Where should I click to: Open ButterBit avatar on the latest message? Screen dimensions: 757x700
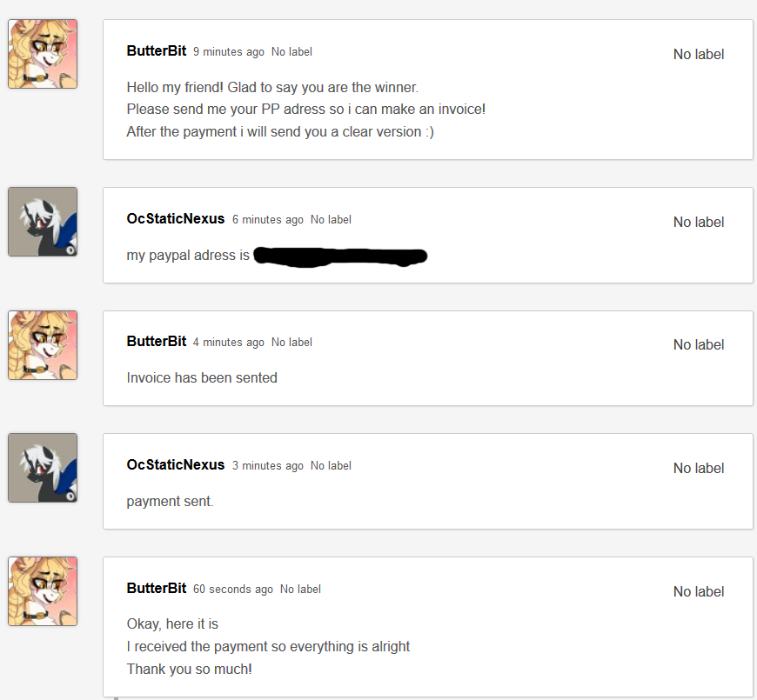point(43,591)
